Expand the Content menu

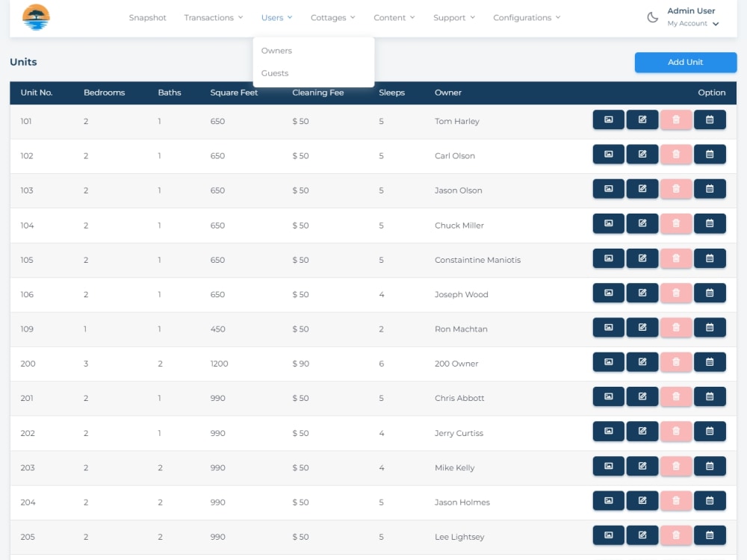[394, 18]
